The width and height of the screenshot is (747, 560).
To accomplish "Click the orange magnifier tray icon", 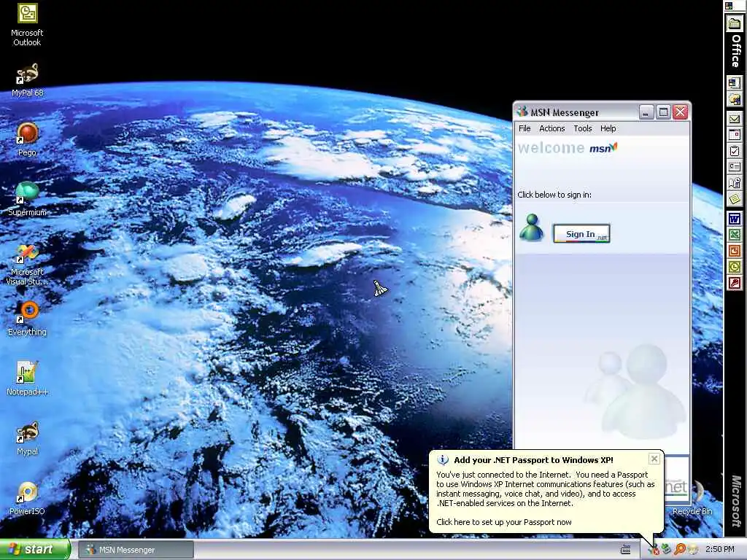I will pos(679,550).
